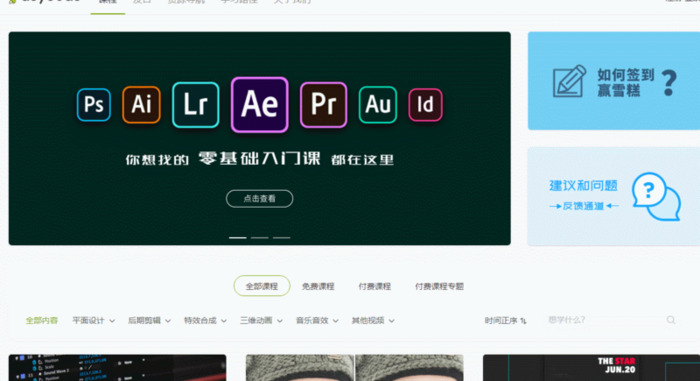Select the 付费课程专题 tab
The image size is (700, 381).
[439, 286]
